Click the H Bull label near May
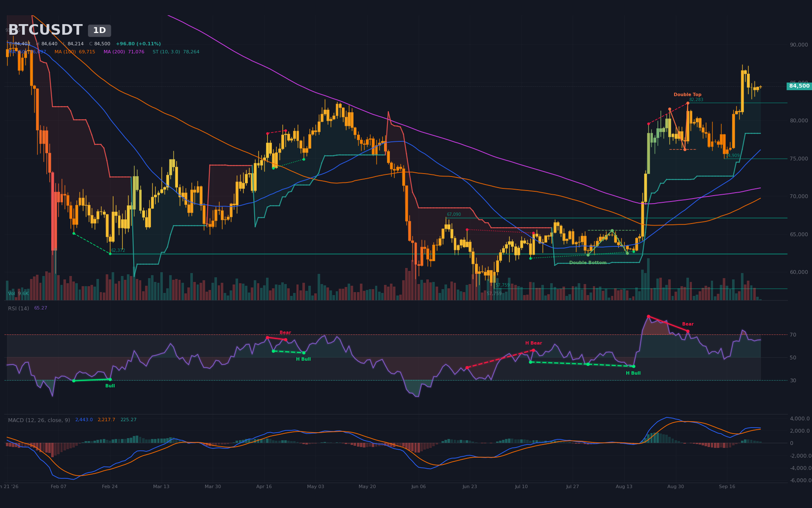Screen dimensions: 812x508 coord(303,359)
